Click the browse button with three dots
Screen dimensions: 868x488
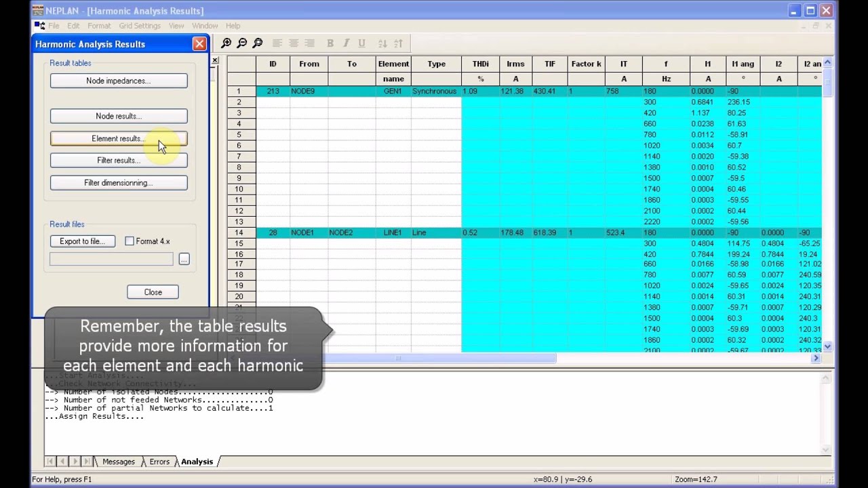pos(184,259)
